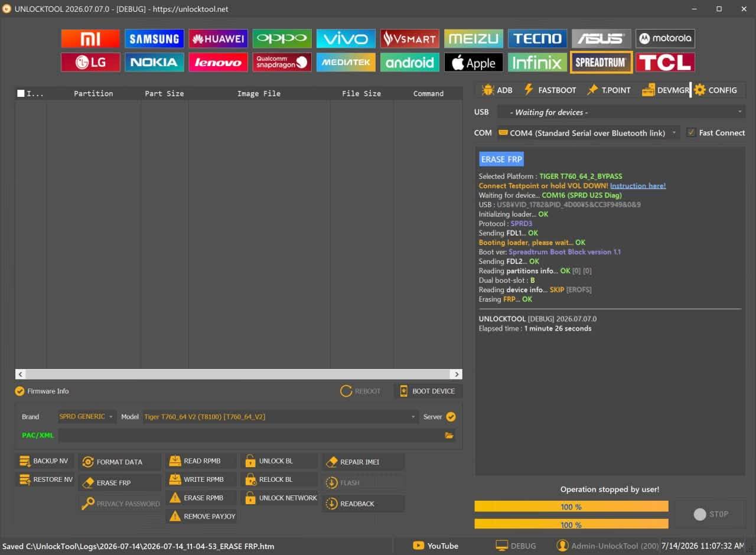The width and height of the screenshot is (756, 555).
Task: Select the Lenovo brand tile
Action: [218, 62]
